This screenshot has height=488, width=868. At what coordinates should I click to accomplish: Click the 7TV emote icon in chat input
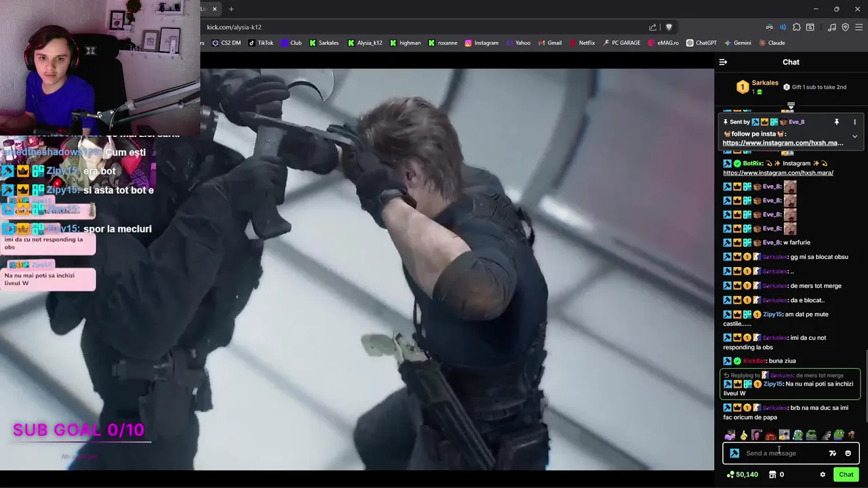(x=833, y=453)
